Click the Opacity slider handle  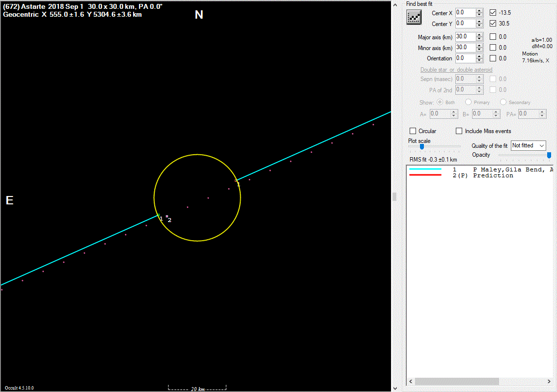click(549, 155)
